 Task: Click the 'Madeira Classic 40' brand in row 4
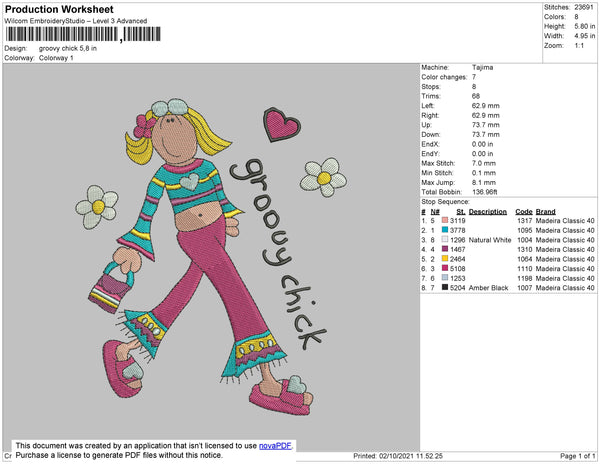(565, 249)
